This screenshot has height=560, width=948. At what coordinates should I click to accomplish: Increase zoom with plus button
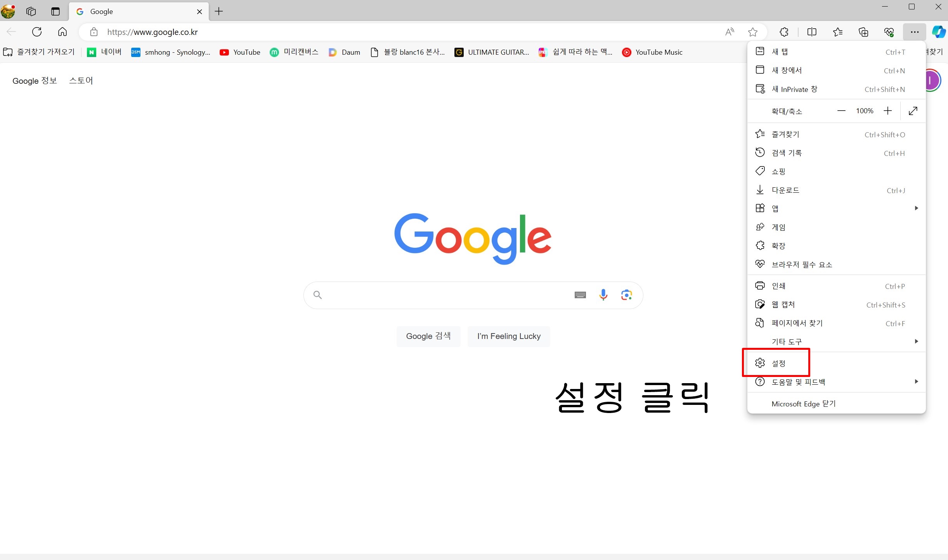(888, 111)
